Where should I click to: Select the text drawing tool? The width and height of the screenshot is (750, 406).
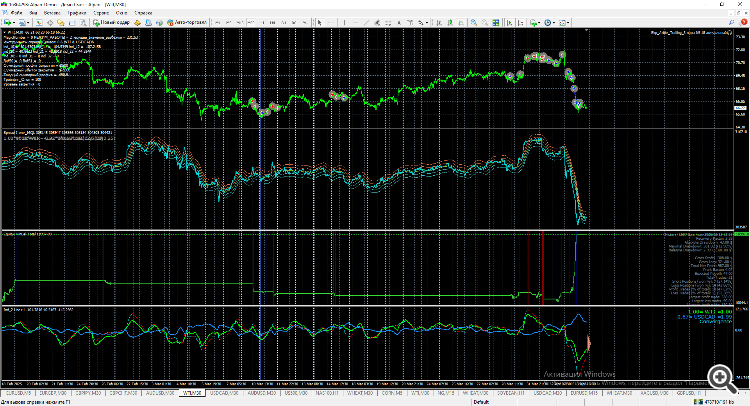click(399, 22)
